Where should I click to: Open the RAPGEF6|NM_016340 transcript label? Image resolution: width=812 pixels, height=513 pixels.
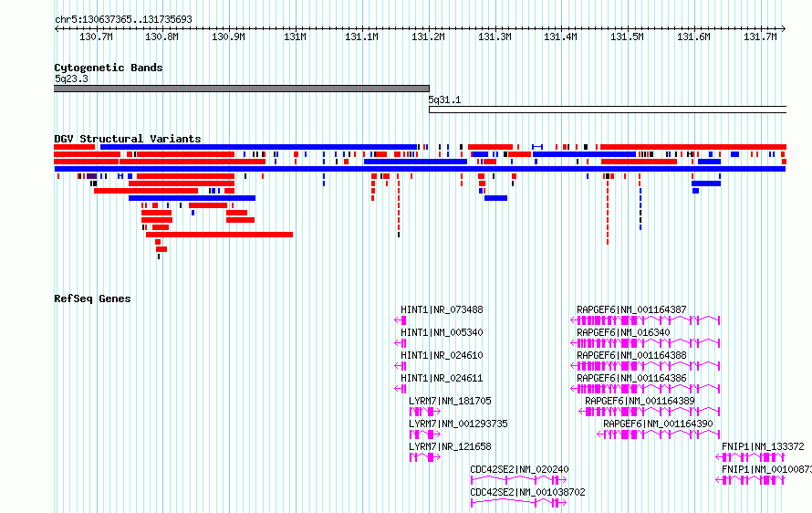pyautogui.click(x=623, y=332)
